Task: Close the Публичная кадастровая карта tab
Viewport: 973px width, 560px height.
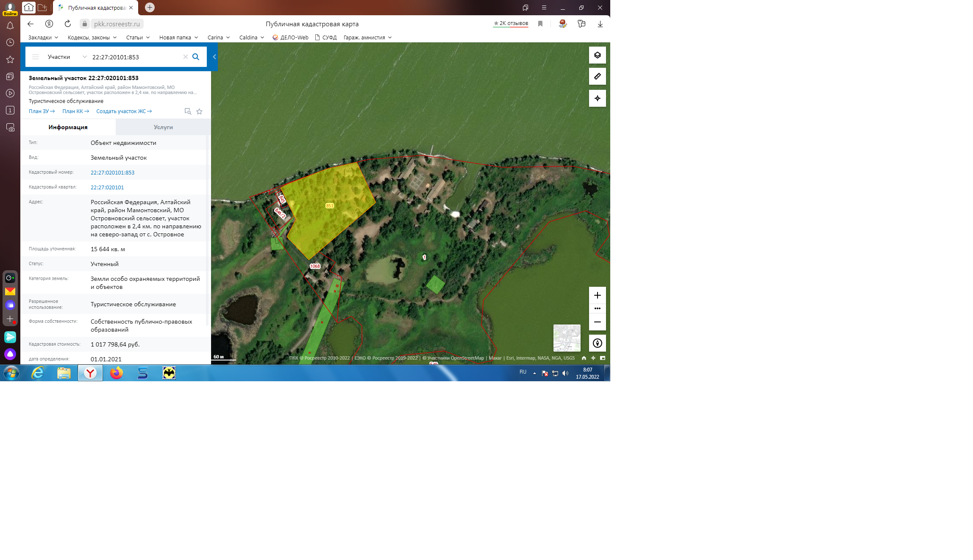Action: pos(131,8)
